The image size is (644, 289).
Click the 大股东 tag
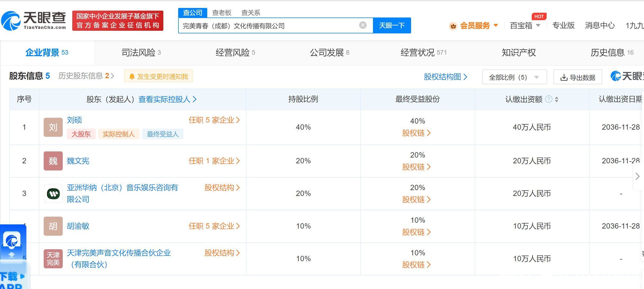[81, 134]
